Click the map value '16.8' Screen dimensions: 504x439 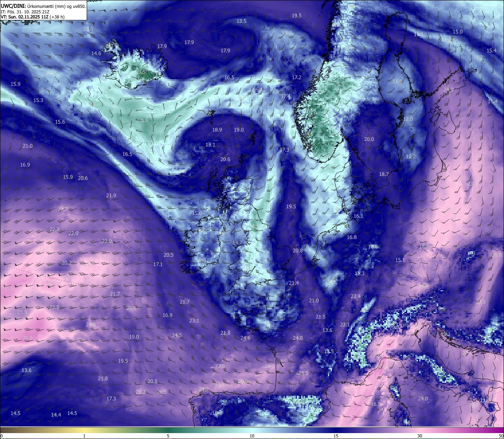[x=352, y=237]
